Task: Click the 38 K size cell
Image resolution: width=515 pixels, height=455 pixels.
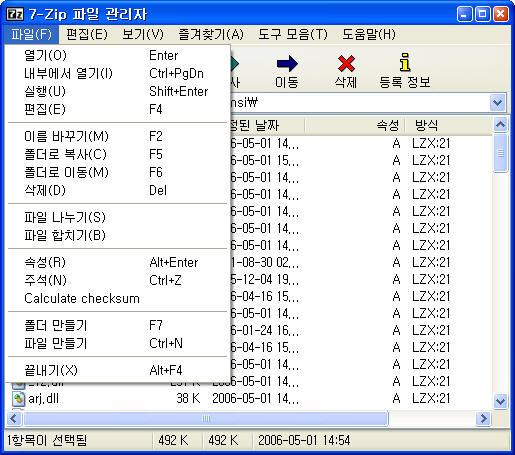Action: click(x=188, y=398)
